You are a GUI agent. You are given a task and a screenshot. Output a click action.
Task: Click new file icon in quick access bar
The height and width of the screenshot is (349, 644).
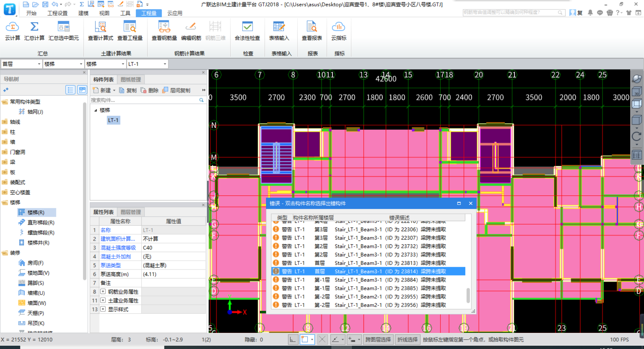point(26,4)
